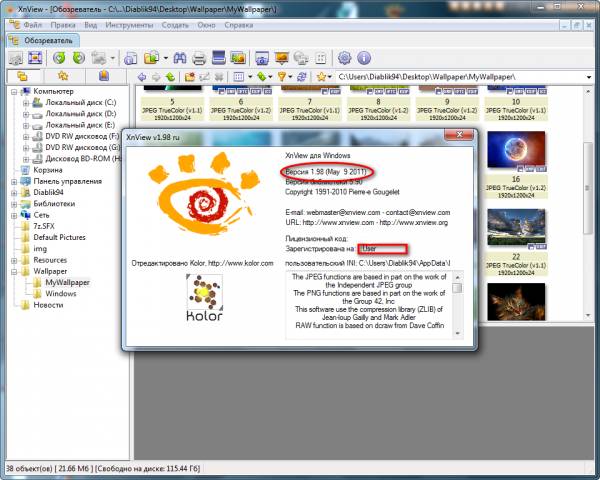This screenshot has height=480, width=600.
Task: Switch to the Folders tree panel tab
Action: pyautogui.click(x=22, y=77)
